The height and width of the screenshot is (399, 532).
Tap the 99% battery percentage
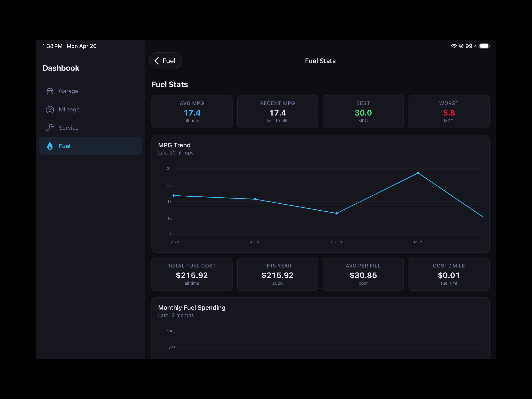coord(471,46)
